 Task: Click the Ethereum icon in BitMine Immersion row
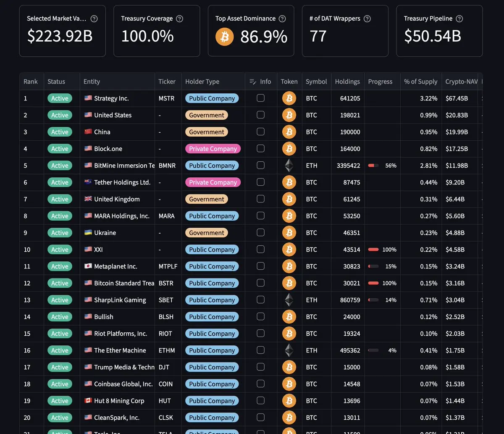(289, 166)
